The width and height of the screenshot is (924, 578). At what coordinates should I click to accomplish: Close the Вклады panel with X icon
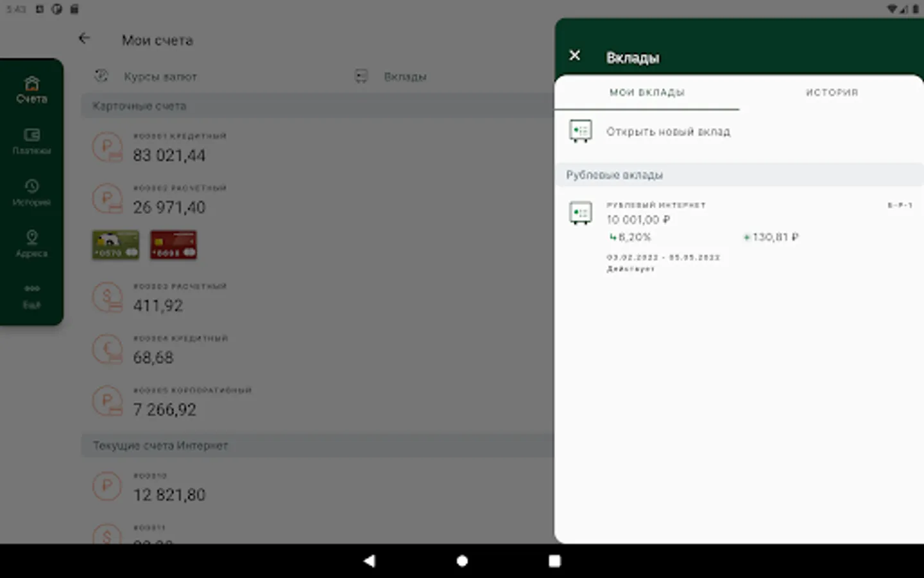coord(575,56)
